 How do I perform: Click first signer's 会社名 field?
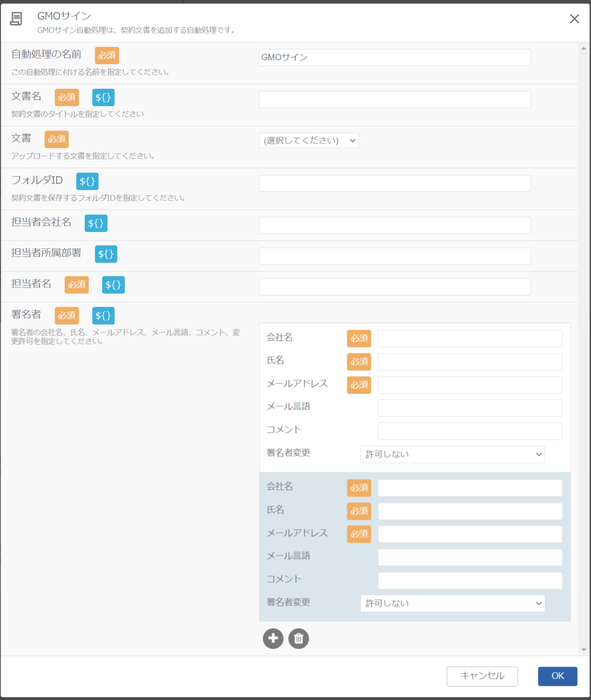[x=470, y=339]
